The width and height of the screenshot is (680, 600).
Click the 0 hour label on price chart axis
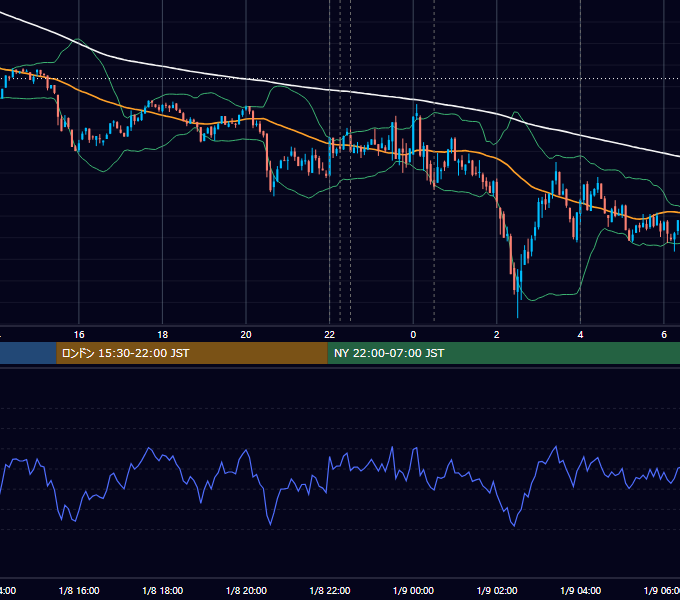413,335
